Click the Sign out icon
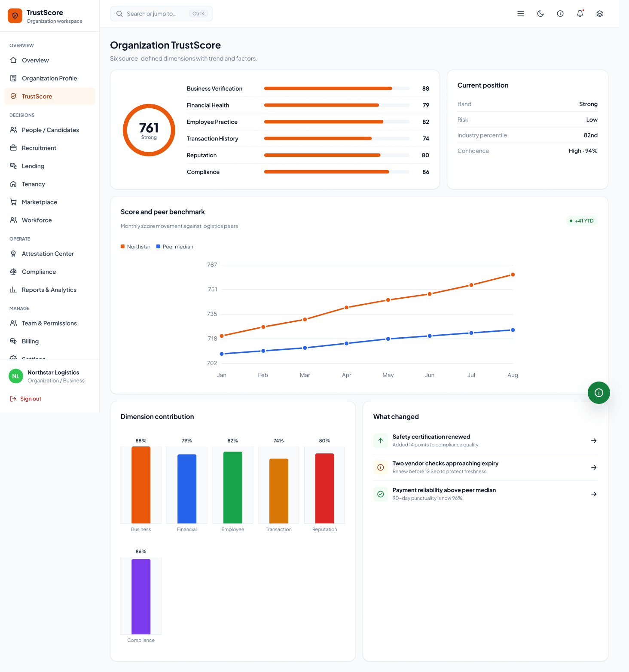This screenshot has height=672, width=629. coord(13,399)
